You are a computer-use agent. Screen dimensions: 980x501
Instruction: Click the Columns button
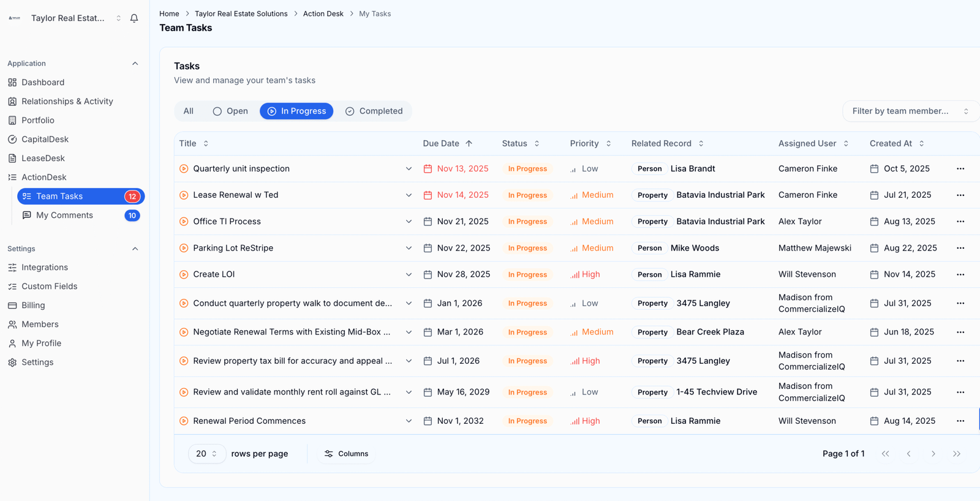point(346,454)
